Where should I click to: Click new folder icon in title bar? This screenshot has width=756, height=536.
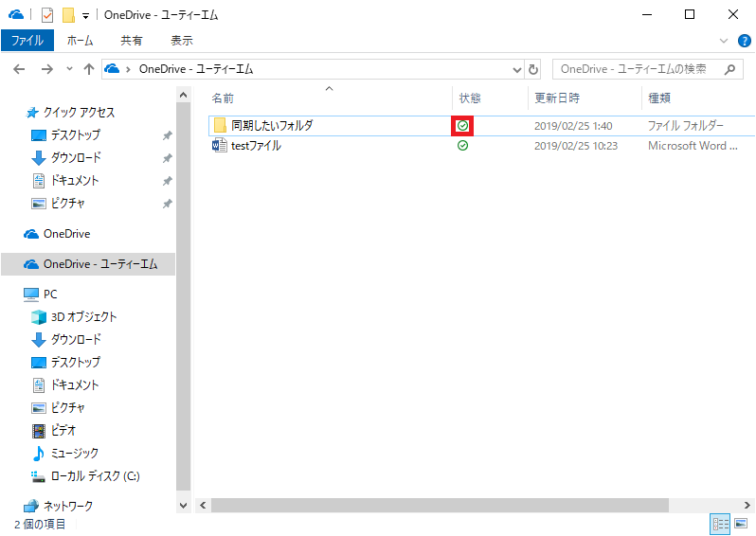point(68,15)
